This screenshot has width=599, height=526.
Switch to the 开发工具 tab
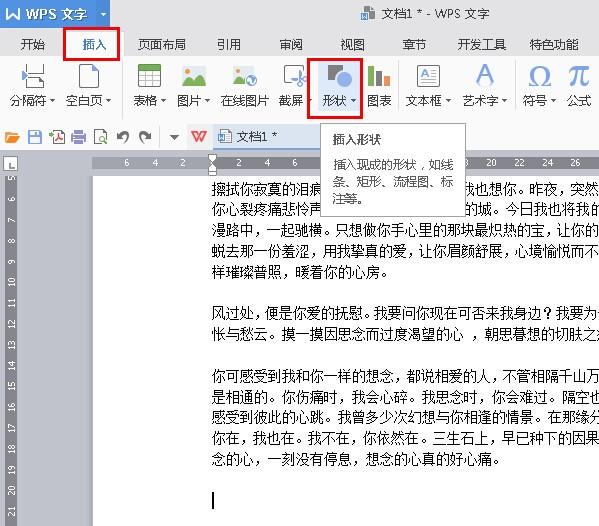pos(482,45)
